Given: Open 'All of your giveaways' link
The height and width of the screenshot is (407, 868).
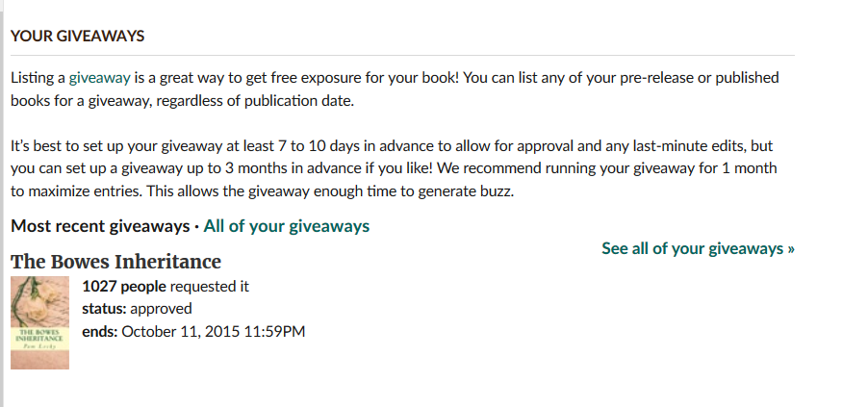Looking at the screenshot, I should point(286,227).
